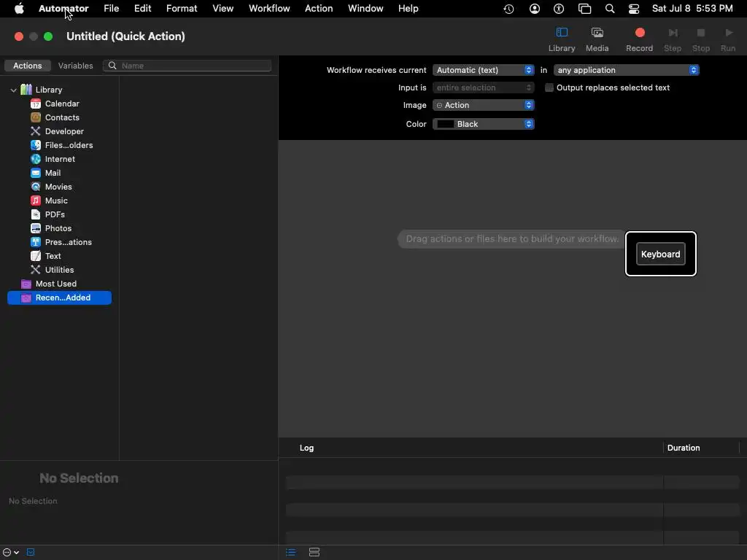Enable Output replaces selected text checkbox

(549, 87)
